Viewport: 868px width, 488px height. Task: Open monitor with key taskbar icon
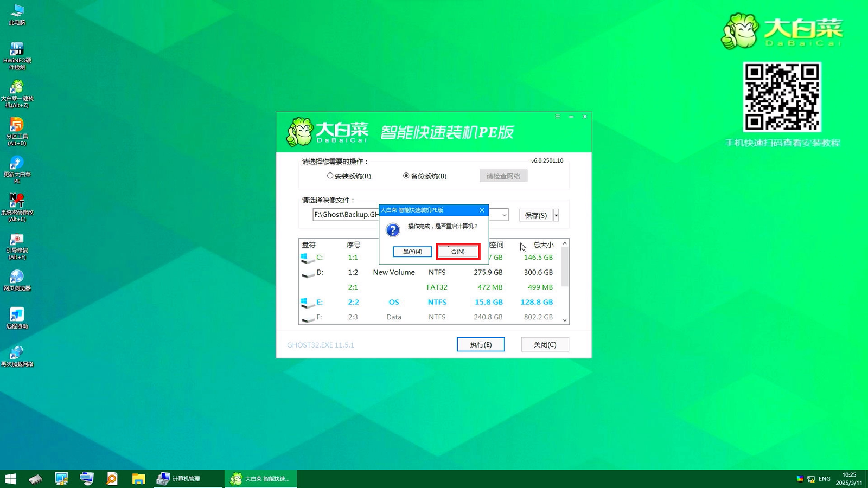[61, 479]
